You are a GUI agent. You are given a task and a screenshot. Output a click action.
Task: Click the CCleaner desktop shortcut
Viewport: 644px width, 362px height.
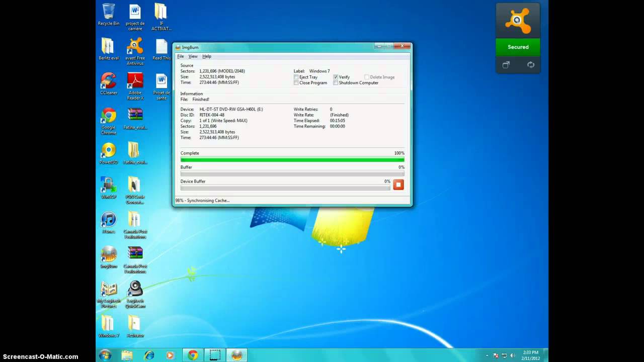tap(109, 84)
